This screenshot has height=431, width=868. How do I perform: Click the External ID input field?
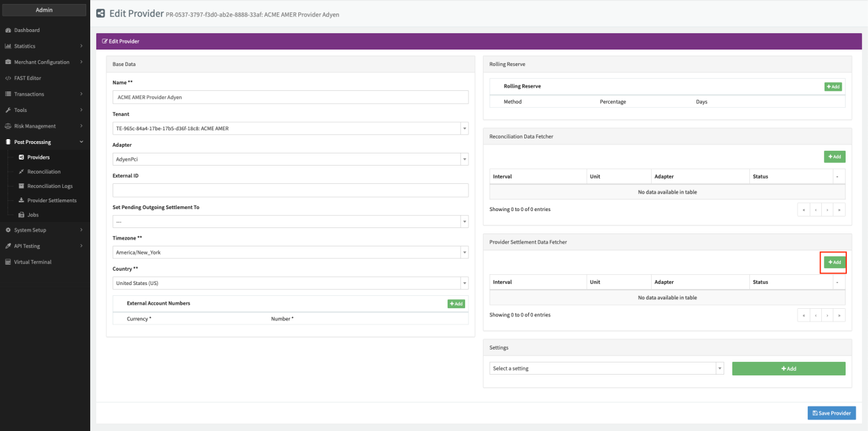(x=290, y=191)
